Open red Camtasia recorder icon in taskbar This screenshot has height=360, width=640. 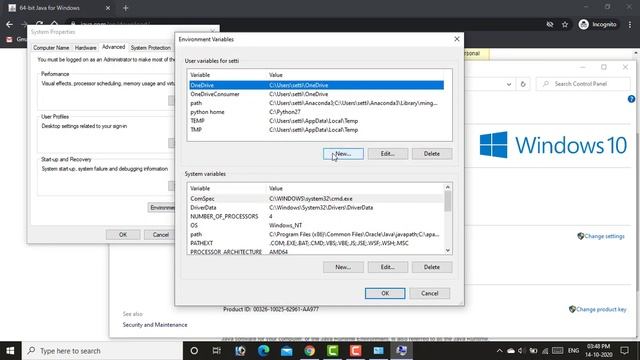[x=356, y=351]
